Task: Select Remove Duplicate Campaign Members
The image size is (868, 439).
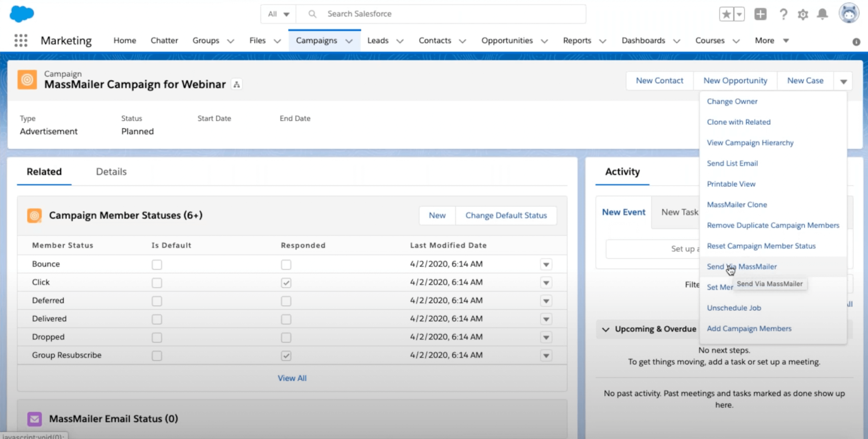Action: coord(773,226)
